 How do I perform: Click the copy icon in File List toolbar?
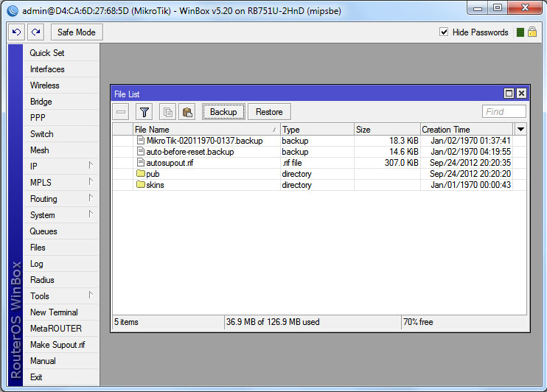168,112
